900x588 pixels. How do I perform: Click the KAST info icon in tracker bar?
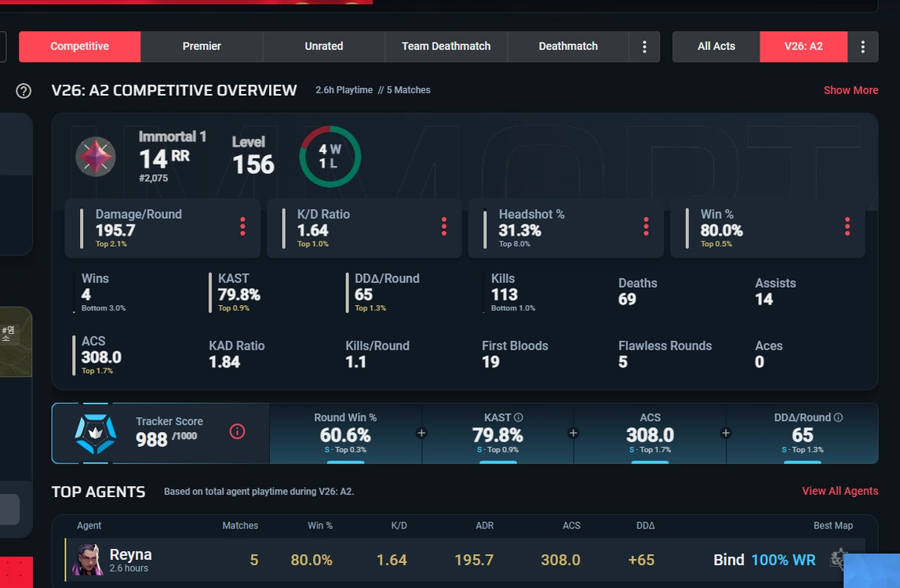click(x=519, y=418)
